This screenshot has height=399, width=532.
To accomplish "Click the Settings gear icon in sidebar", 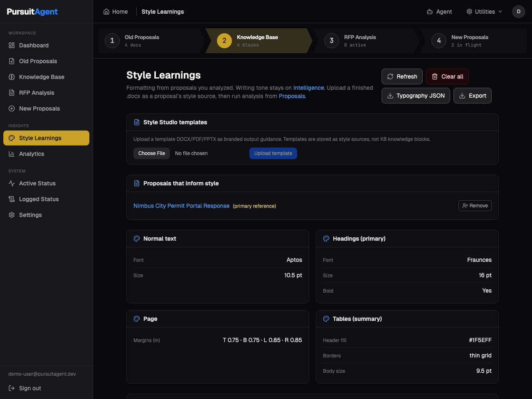I will tap(12, 215).
